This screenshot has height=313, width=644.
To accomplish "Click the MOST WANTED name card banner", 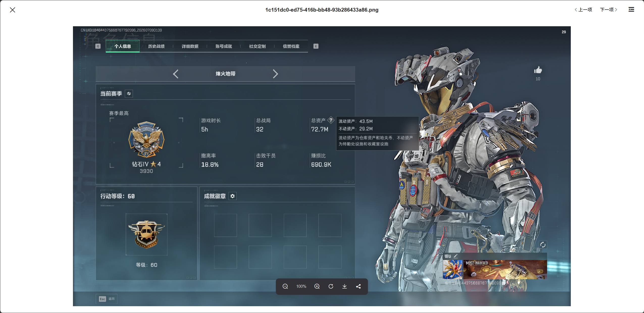I will [x=505, y=270].
